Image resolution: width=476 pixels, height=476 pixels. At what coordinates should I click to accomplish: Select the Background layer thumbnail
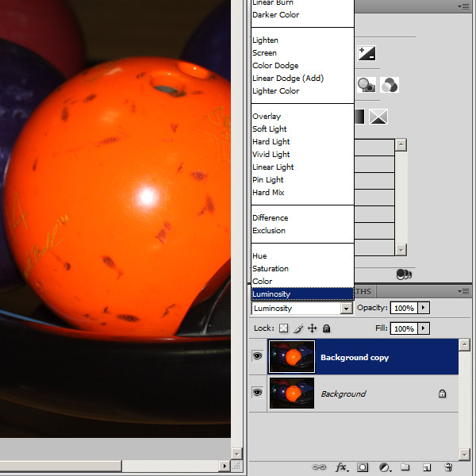(x=292, y=393)
